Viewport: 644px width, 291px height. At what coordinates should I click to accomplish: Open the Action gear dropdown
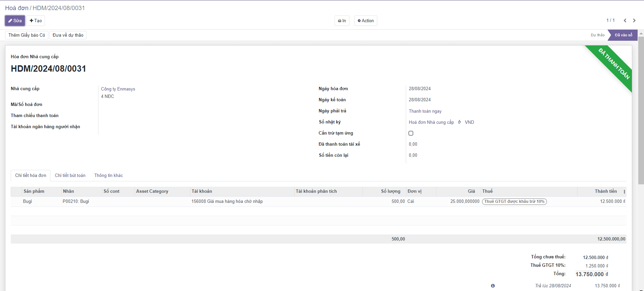coord(366,21)
